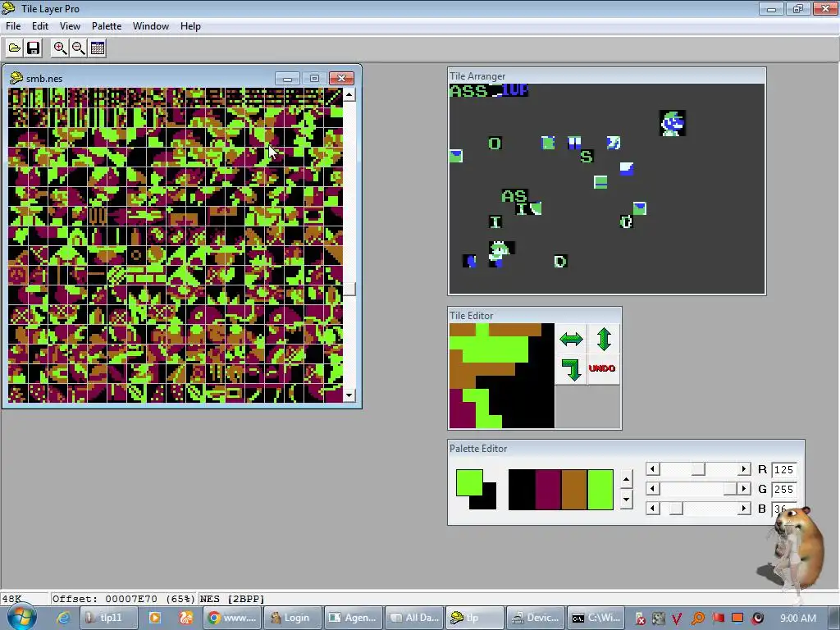Click the media player taskbar icon
This screenshot has width=840, height=630.
[x=155, y=618]
